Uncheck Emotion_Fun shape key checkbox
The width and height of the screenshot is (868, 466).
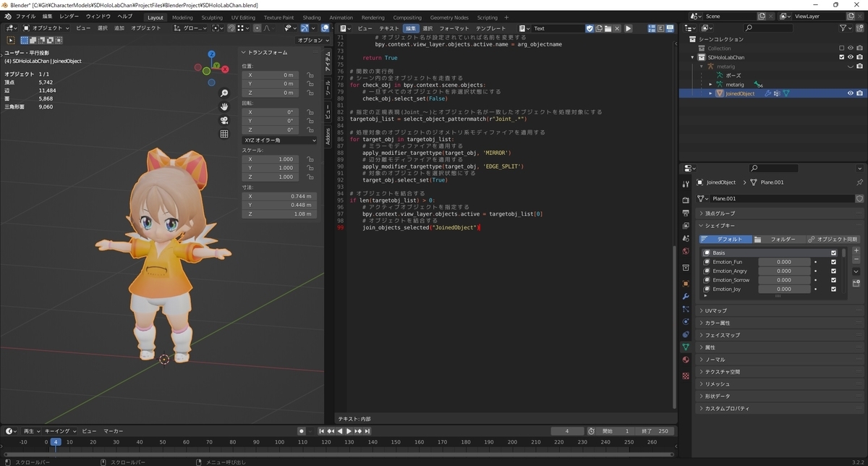(834, 262)
